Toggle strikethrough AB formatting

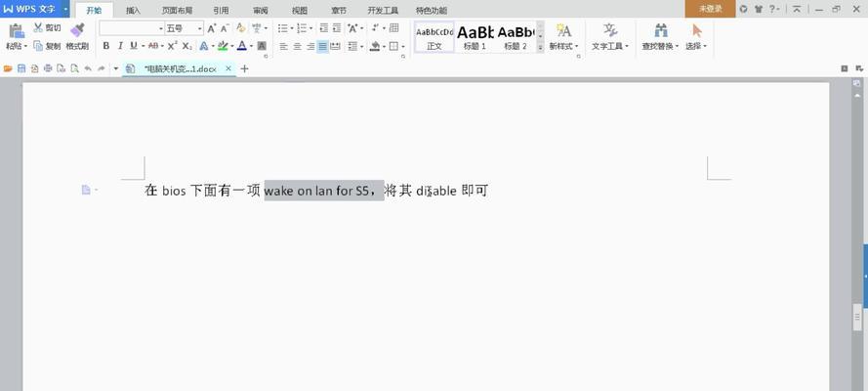(153, 46)
